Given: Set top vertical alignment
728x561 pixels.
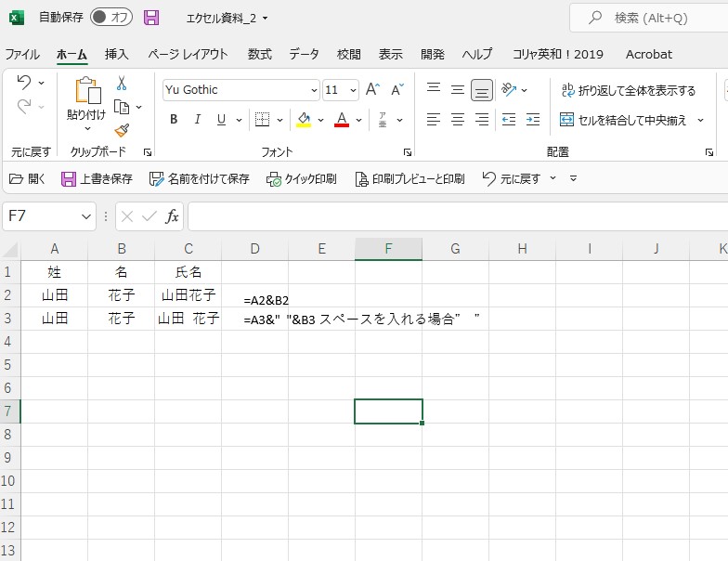Looking at the screenshot, I should coord(434,89).
